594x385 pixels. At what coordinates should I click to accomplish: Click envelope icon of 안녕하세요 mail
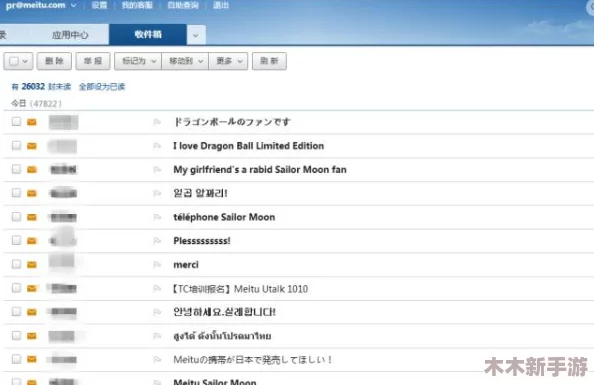click(32, 312)
